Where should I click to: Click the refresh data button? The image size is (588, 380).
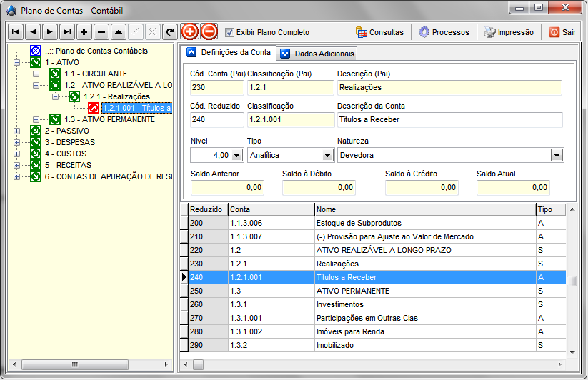[170, 32]
